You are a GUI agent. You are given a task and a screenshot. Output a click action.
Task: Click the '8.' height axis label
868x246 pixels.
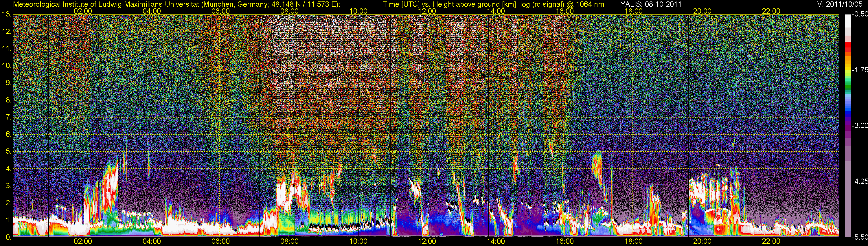click(x=8, y=100)
